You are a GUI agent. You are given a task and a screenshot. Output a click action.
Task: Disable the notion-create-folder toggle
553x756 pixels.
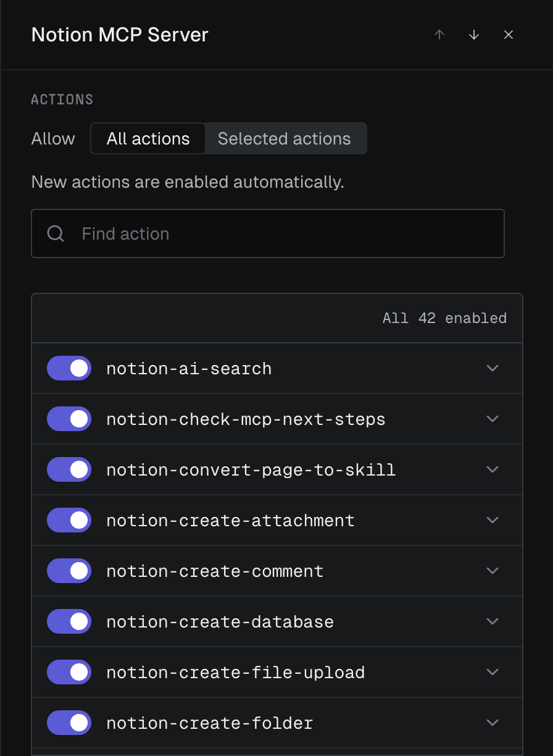[69, 723]
